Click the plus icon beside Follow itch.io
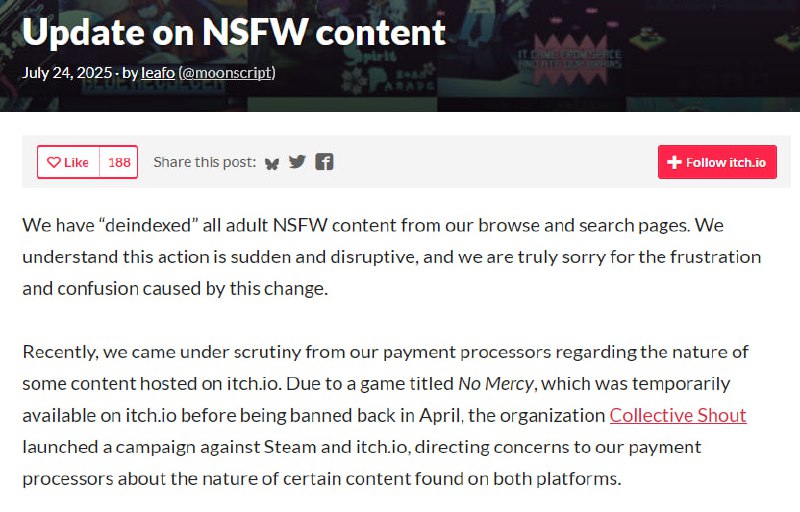800x512 pixels. tap(674, 163)
